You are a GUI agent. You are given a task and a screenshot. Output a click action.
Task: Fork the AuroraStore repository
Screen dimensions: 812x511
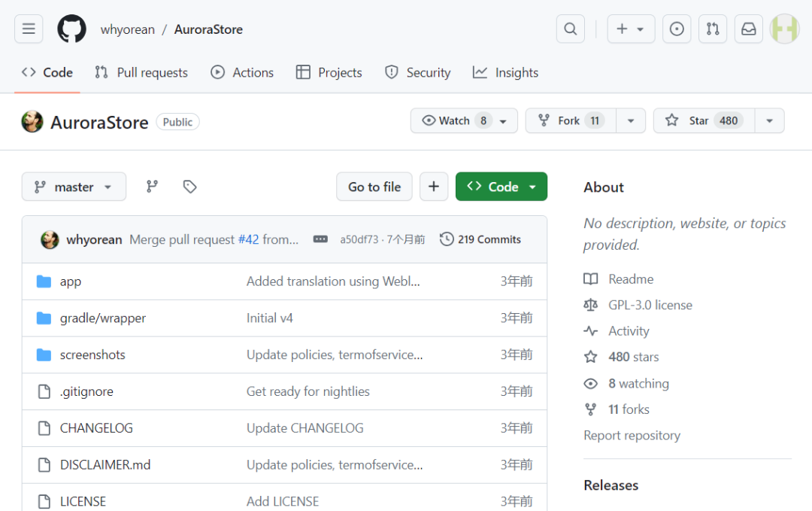pyautogui.click(x=571, y=120)
